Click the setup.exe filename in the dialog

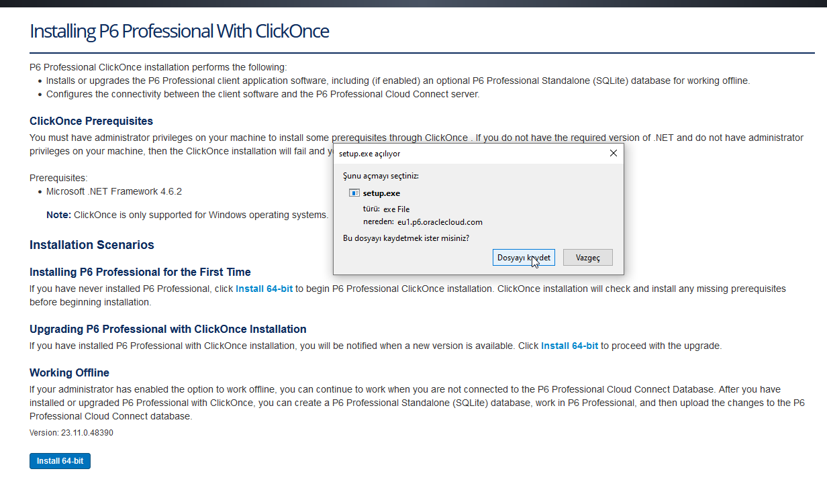(x=381, y=193)
